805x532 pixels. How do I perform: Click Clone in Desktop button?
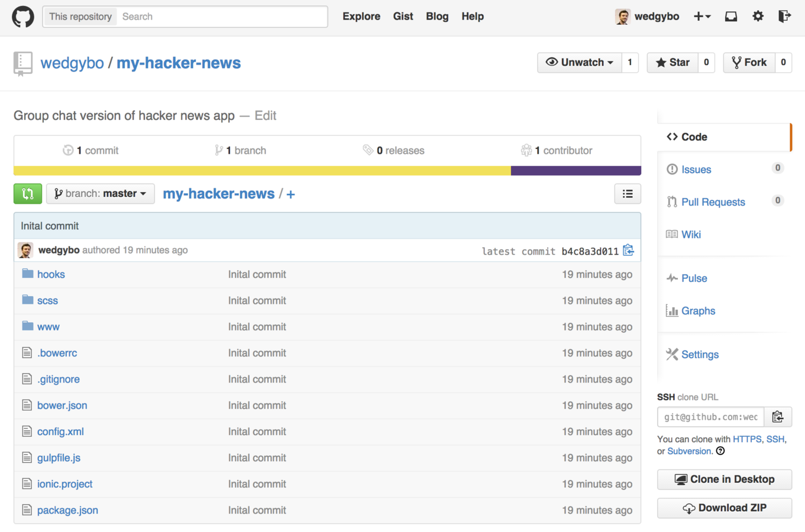coord(725,479)
